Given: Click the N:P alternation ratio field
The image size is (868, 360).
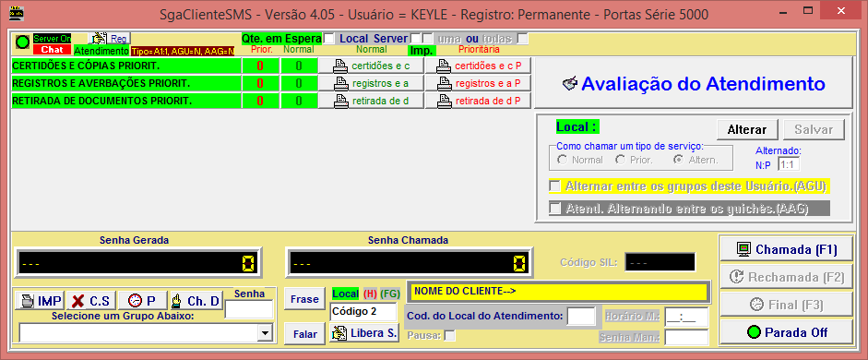Looking at the screenshot, I should pos(789,164).
